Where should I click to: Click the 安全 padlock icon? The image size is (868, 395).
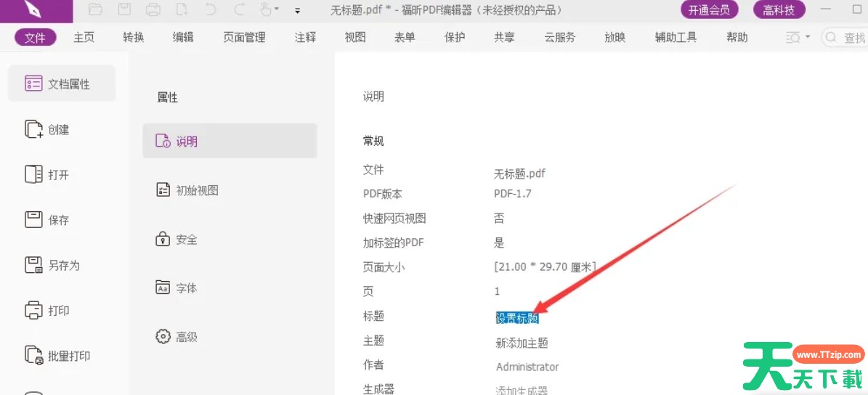pyautogui.click(x=162, y=240)
